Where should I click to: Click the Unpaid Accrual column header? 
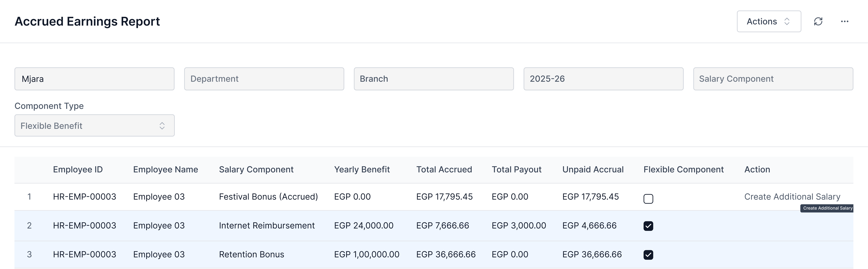593,169
